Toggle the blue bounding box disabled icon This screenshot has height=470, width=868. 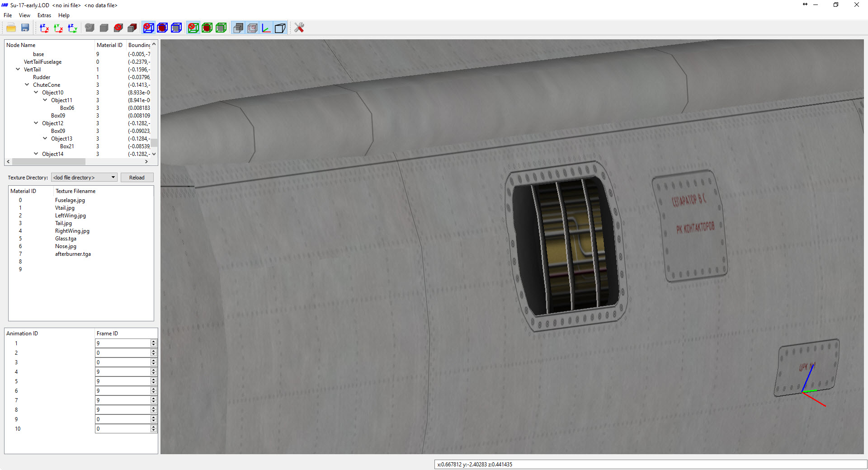click(148, 28)
